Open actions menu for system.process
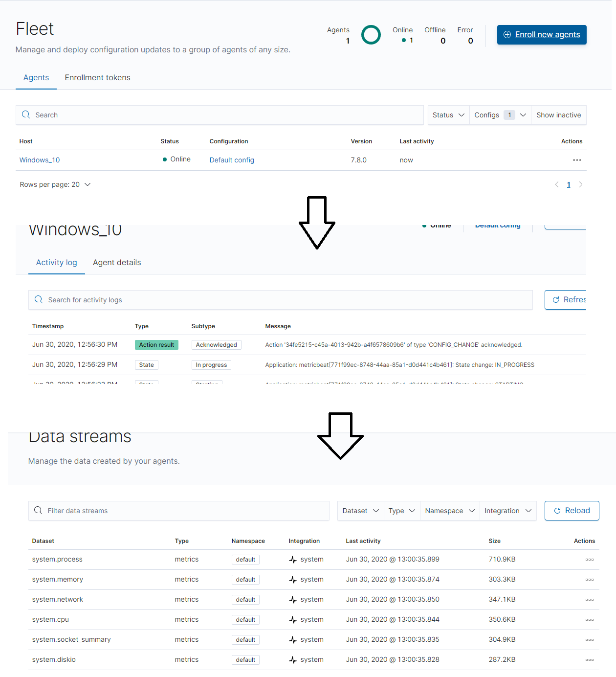The height and width of the screenshot is (677, 616). click(590, 560)
